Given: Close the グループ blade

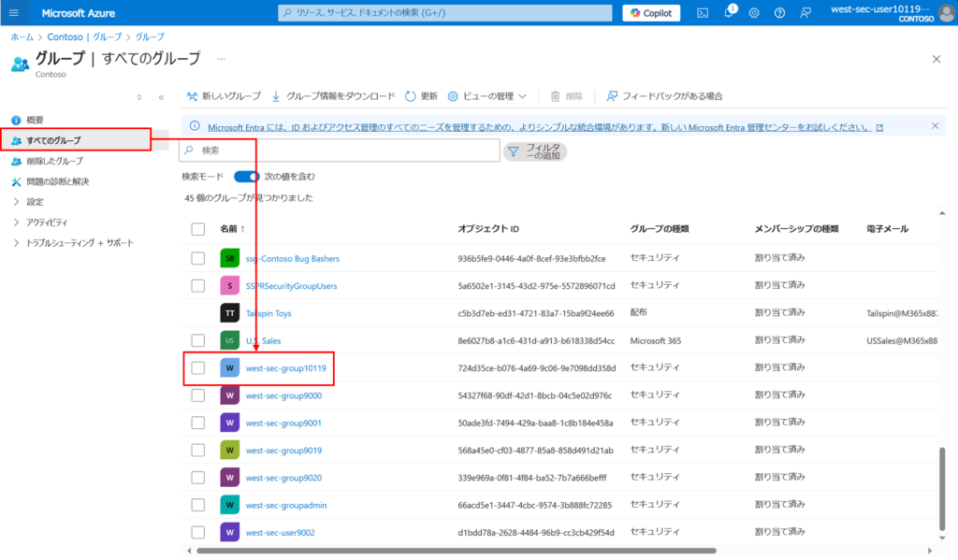Looking at the screenshot, I should click(936, 59).
